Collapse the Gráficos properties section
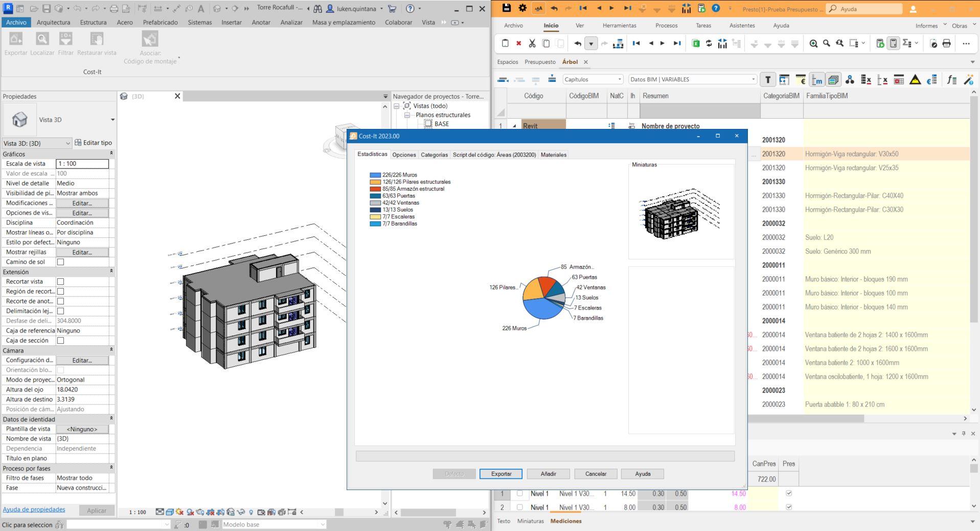 point(111,153)
